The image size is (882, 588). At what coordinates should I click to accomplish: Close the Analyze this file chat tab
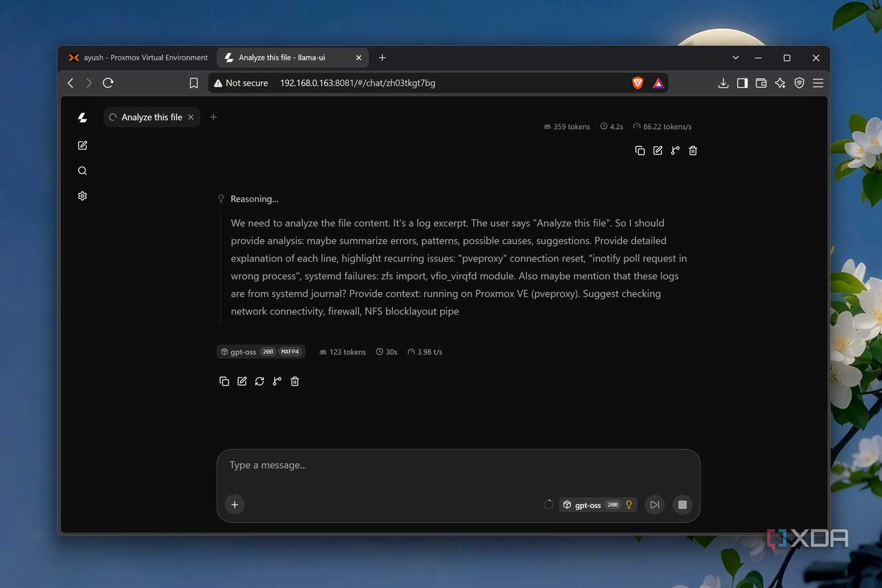click(x=191, y=117)
